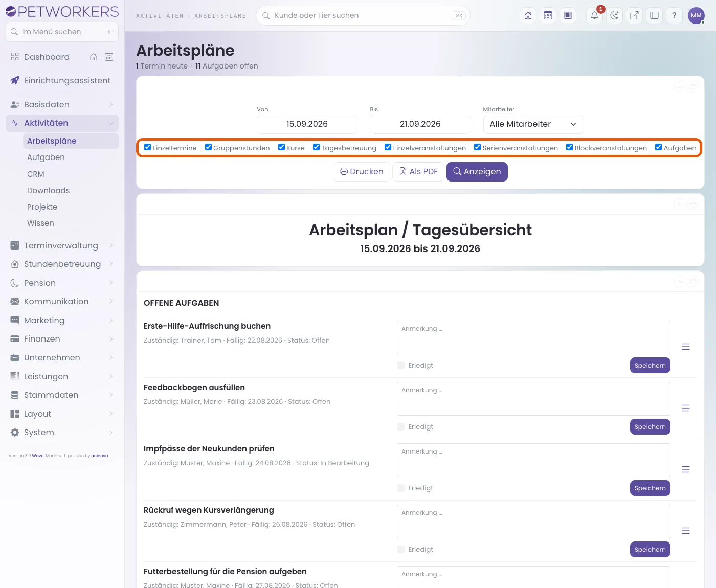Screen dimensions: 716x588
Task: Uncheck the Einzeltermine checkbox
Action: 148,147
